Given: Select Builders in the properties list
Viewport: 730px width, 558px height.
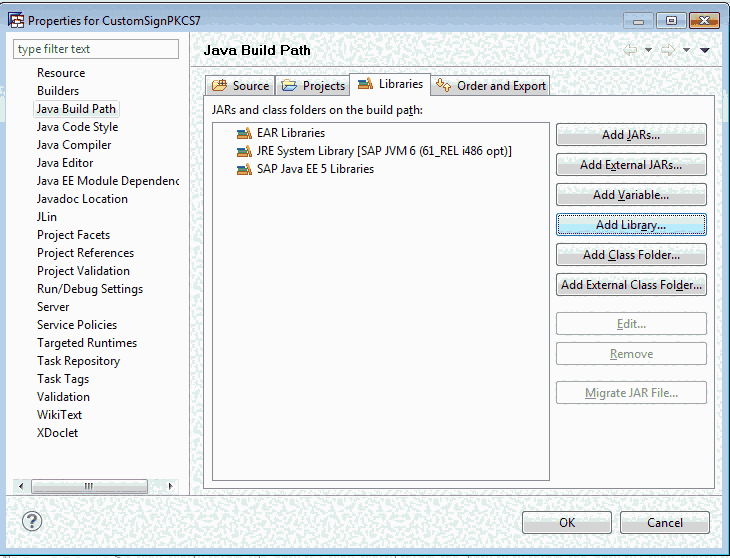Looking at the screenshot, I should [58, 91].
